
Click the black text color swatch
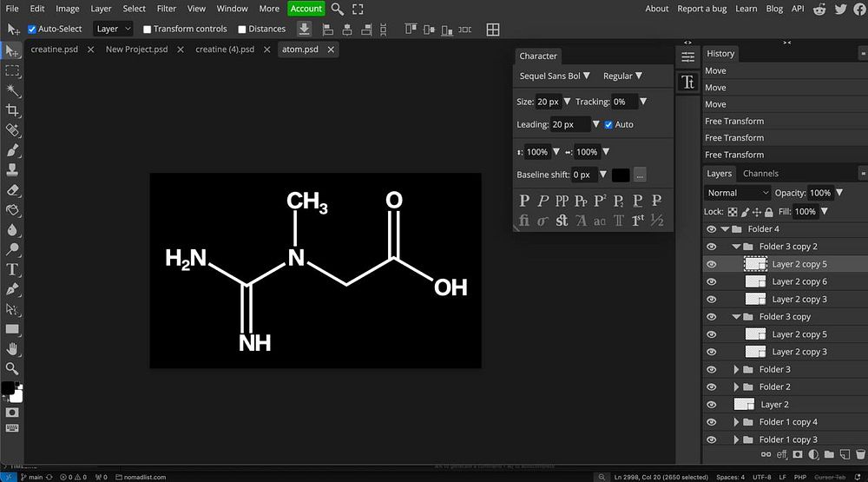[x=620, y=175]
